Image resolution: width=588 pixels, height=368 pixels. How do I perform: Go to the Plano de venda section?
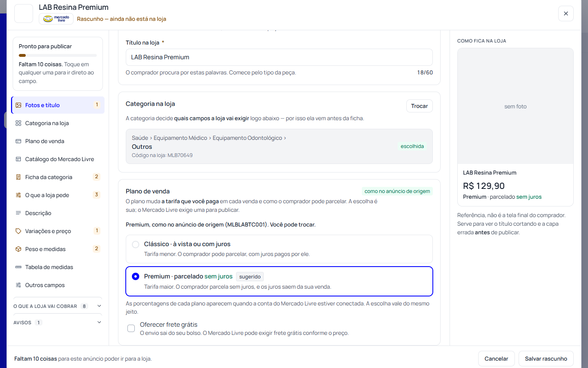tap(58, 141)
